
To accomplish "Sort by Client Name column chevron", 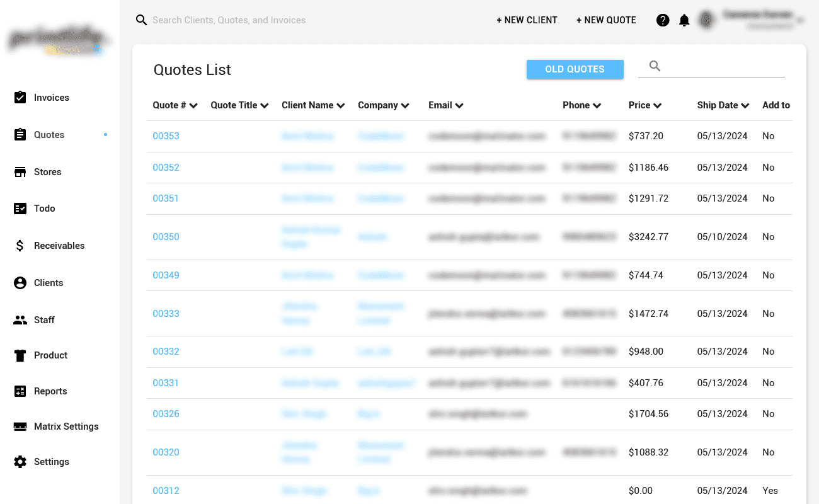I will pos(341,106).
